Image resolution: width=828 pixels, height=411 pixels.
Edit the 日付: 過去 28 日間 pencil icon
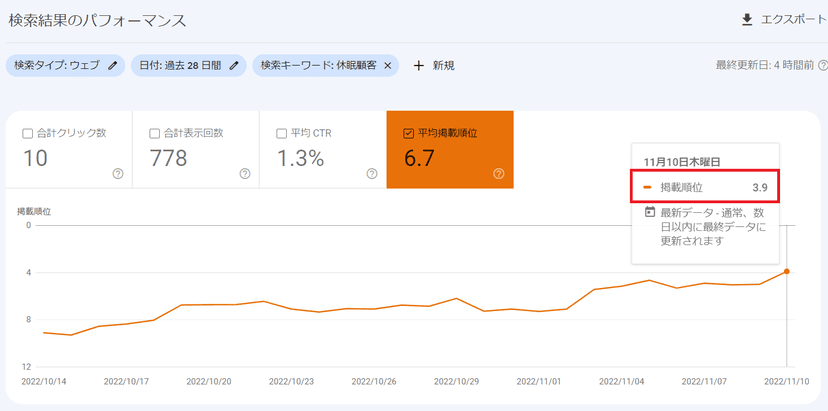[x=234, y=66]
